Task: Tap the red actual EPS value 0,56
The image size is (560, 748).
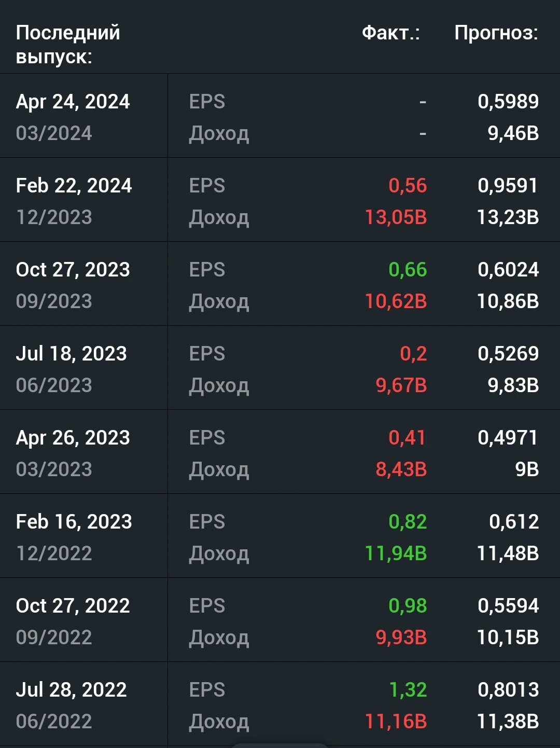Action: (x=408, y=186)
